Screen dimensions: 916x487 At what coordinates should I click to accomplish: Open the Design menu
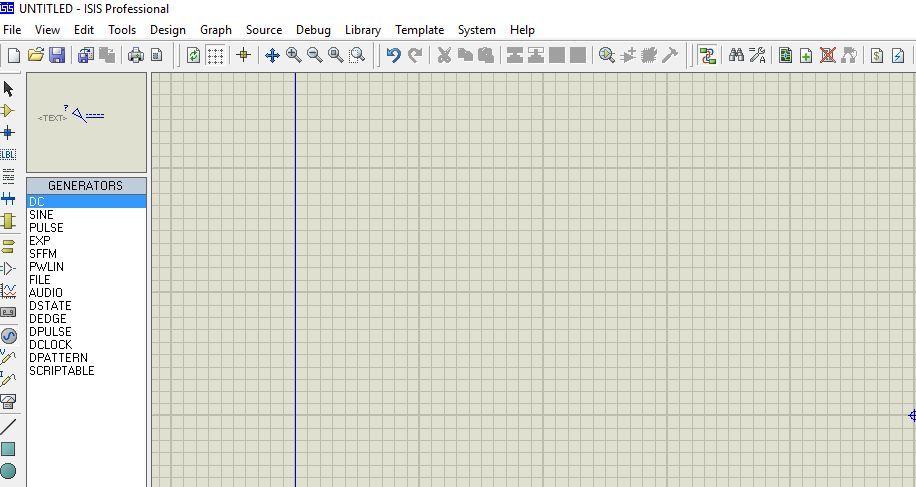coord(168,30)
